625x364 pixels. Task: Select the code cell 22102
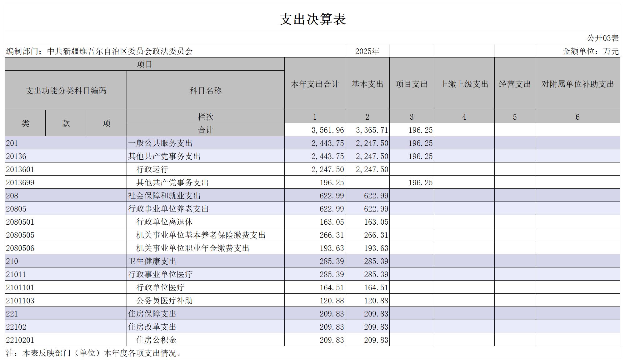coord(66,327)
